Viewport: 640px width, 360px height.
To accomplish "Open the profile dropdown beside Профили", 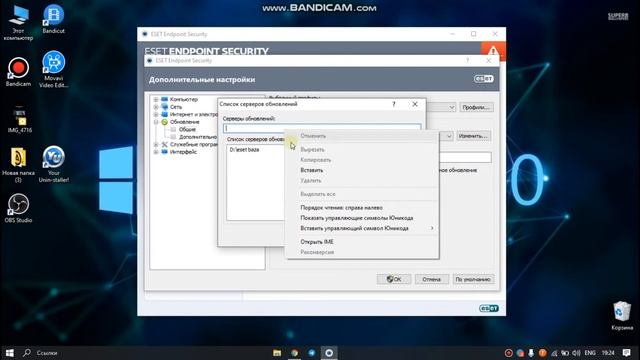I will click(x=452, y=107).
